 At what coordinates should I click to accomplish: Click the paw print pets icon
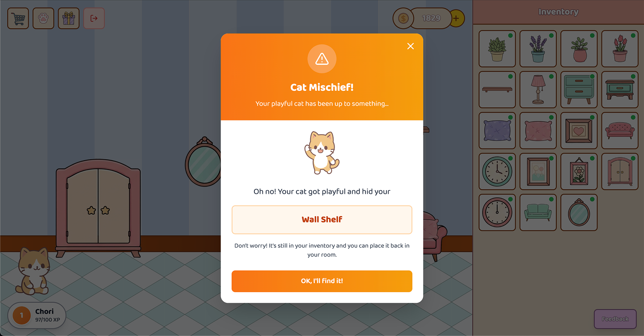click(43, 18)
